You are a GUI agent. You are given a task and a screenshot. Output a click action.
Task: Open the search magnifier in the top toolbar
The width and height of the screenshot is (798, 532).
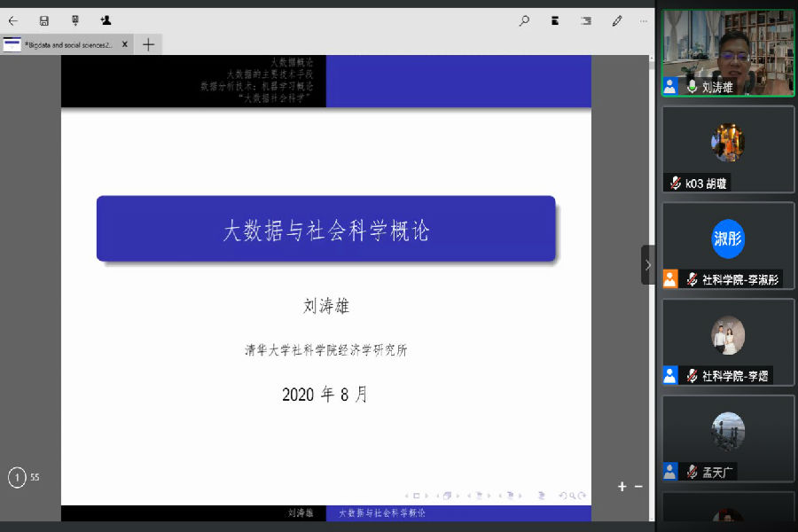pos(524,20)
